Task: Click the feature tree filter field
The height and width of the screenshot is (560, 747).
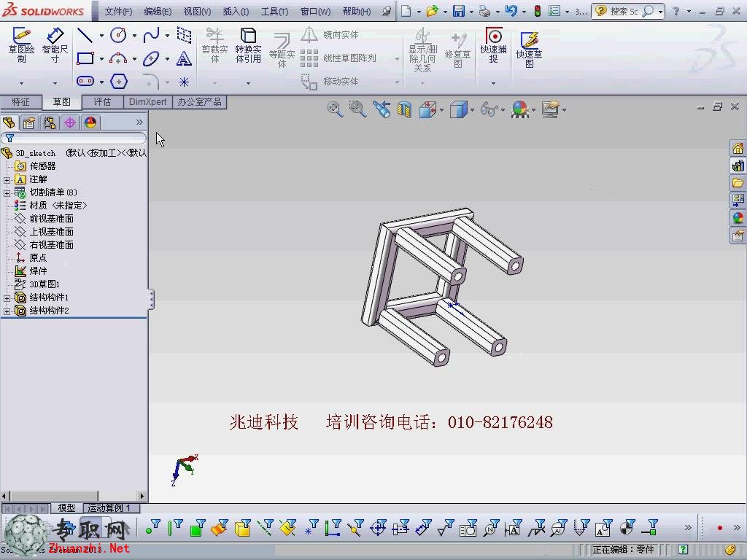Action: 74,138
